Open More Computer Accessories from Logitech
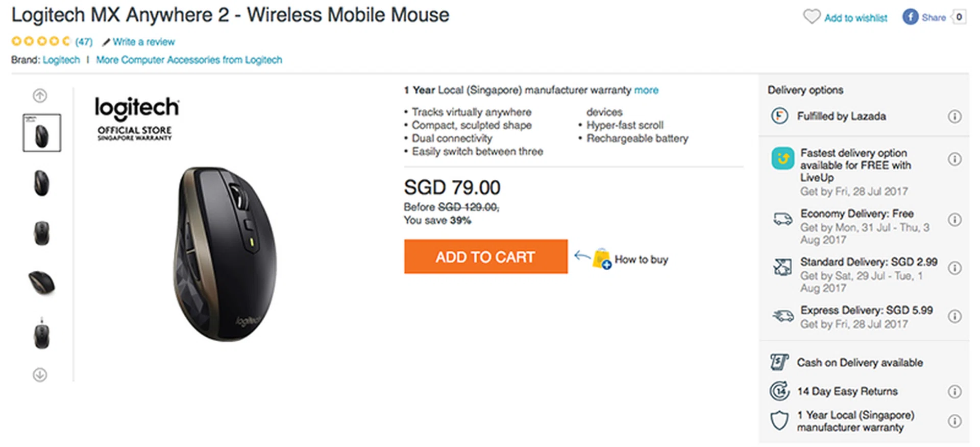This screenshot has height=447, width=980. coord(189,60)
